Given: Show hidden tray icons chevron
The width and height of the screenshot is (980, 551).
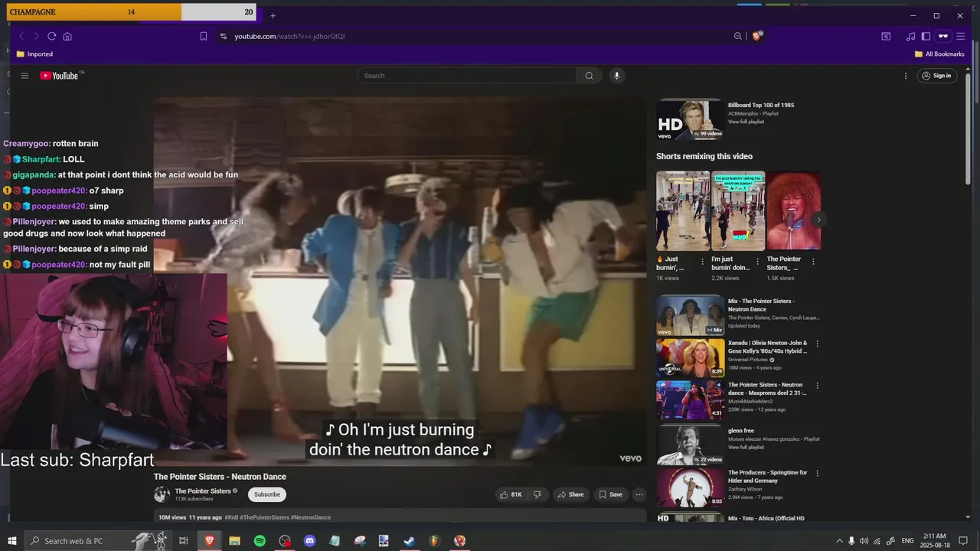Looking at the screenshot, I should (839, 541).
